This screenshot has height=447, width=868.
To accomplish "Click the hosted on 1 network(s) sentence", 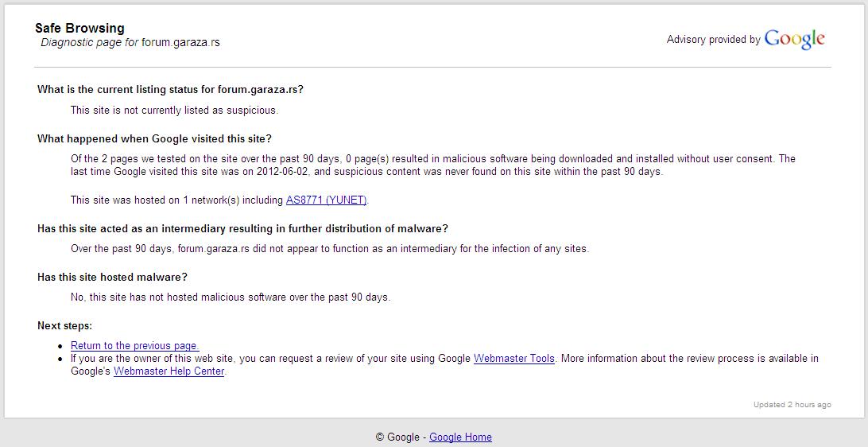I will pos(177,200).
